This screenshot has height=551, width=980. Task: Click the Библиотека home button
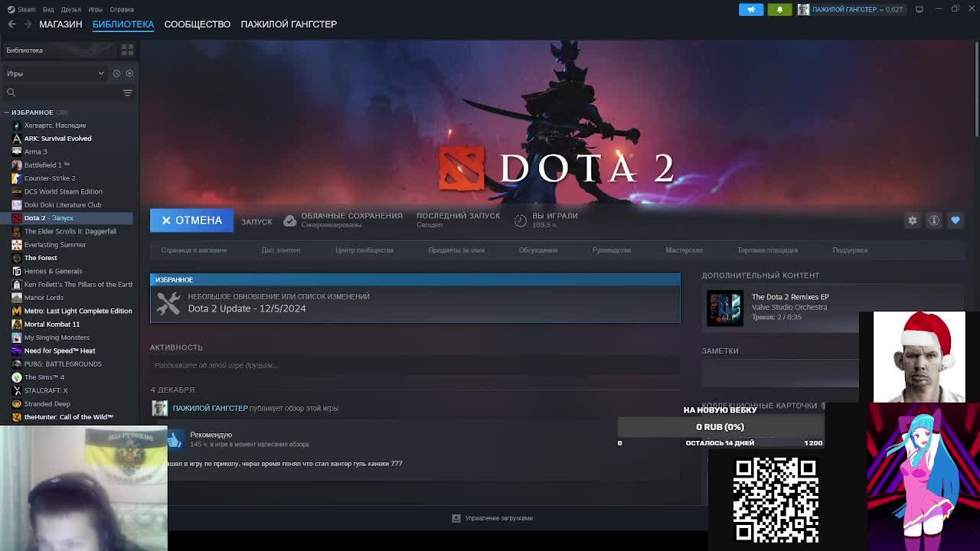coord(60,50)
